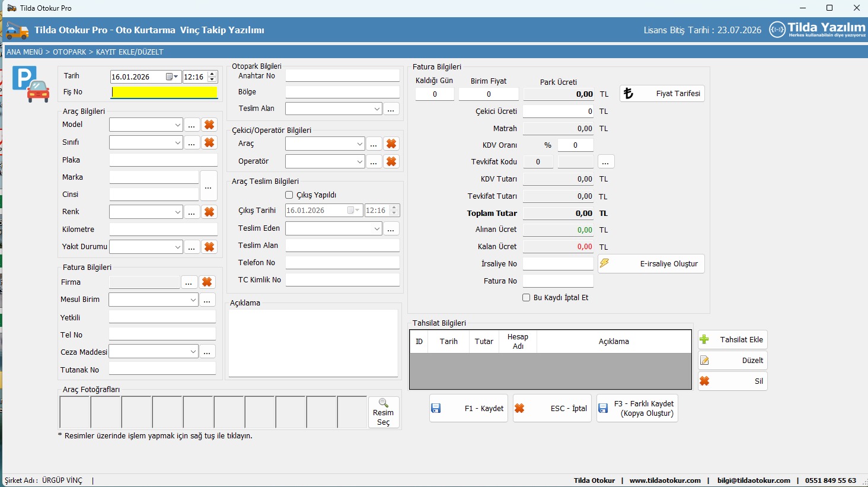Expand the Sınıfı dropdown list

coord(177,143)
